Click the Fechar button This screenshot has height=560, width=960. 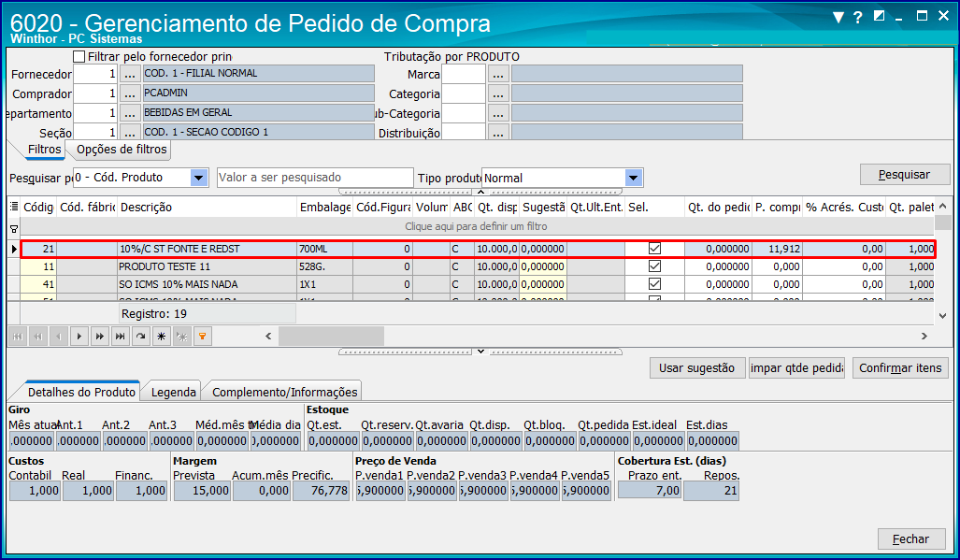click(910, 539)
